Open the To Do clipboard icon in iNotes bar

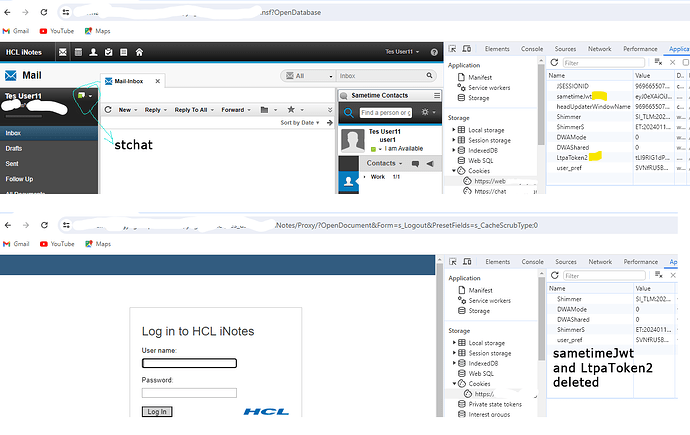pyautogui.click(x=108, y=52)
